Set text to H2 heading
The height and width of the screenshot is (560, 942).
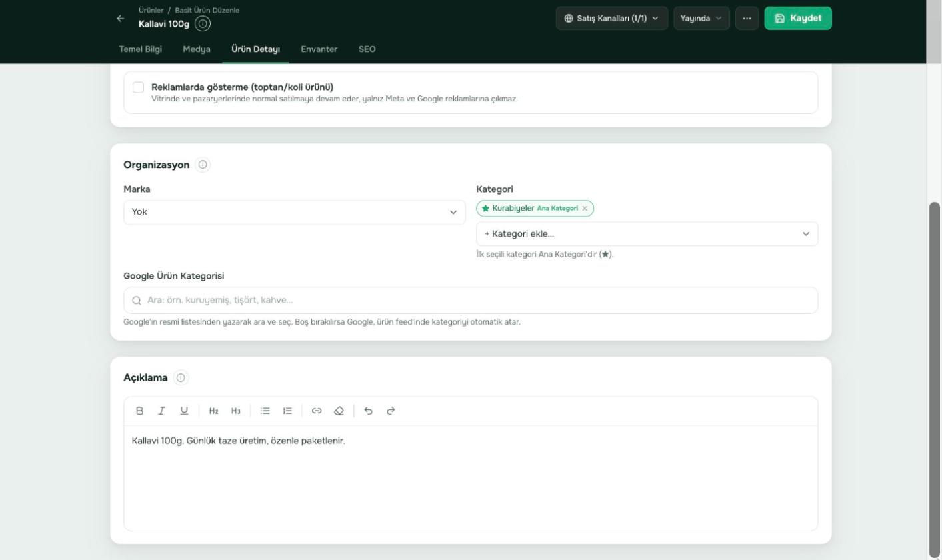tap(213, 411)
